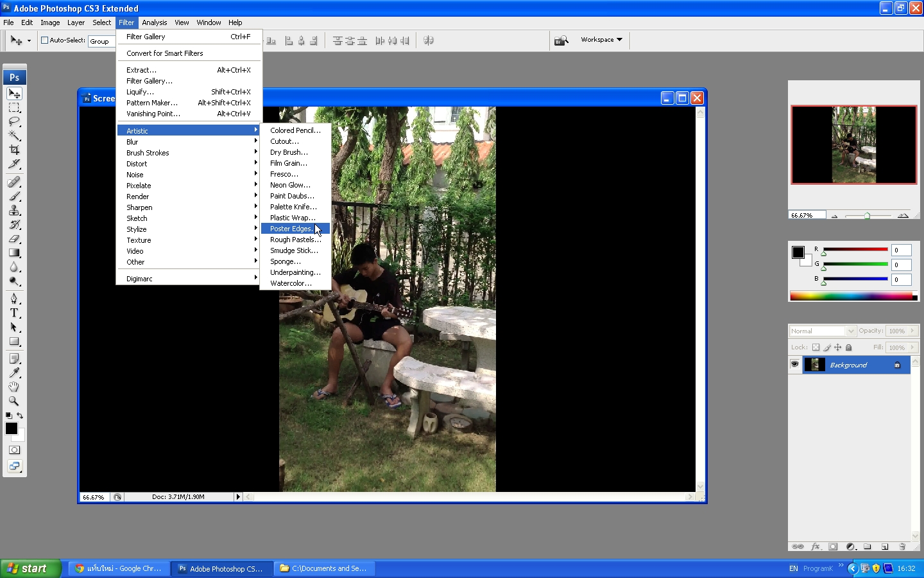The width and height of the screenshot is (924, 578).
Task: Change screen mode button in toolbox
Action: point(14,466)
